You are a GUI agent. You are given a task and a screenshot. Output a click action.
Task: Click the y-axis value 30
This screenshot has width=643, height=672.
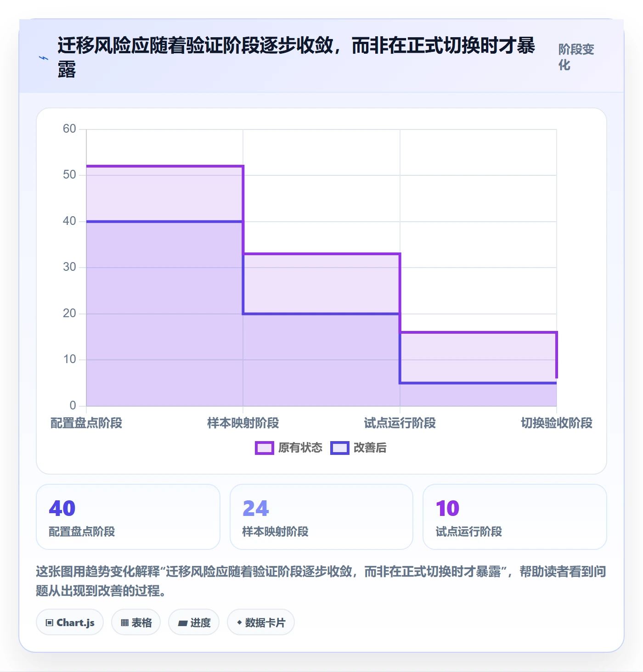click(69, 267)
